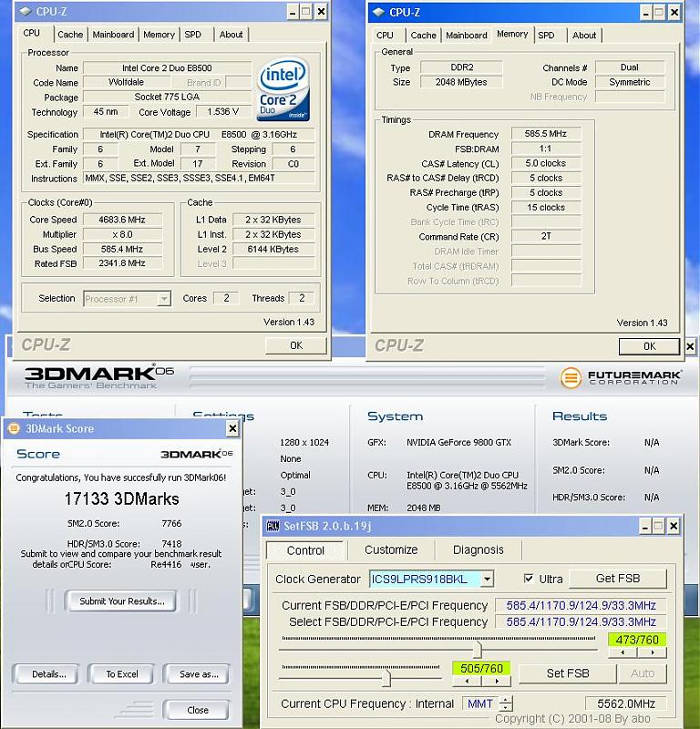Click Set FSB button

(x=568, y=673)
